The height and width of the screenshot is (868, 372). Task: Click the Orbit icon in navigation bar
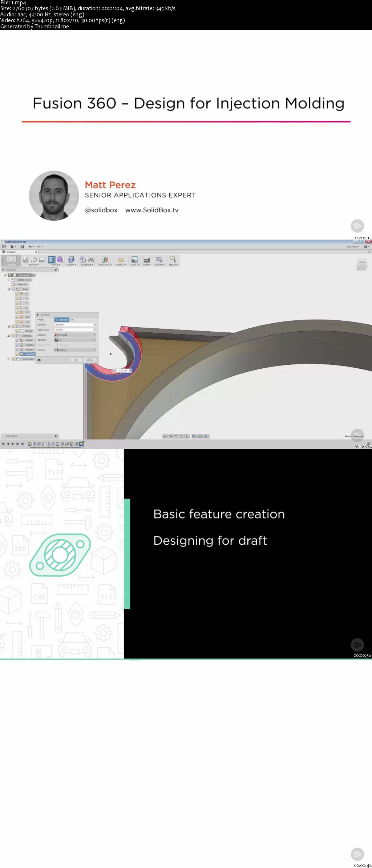point(165,436)
